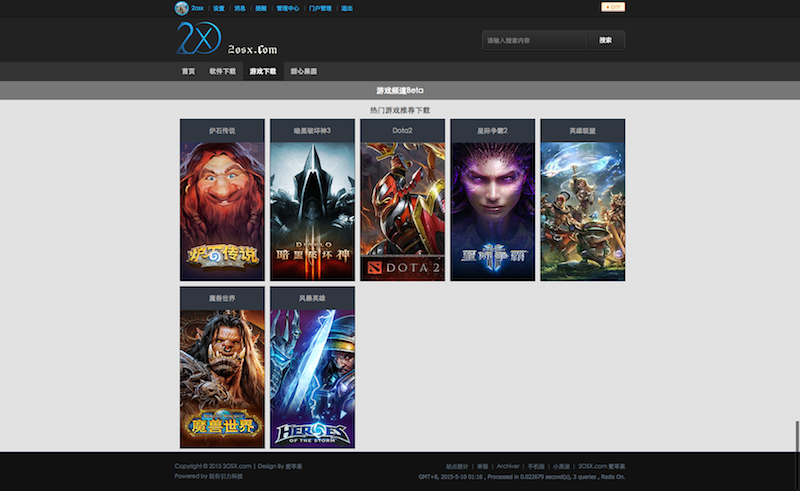Viewport: 800px width, 491px height.
Task: Click the orange DIY button
Action: 613,7
